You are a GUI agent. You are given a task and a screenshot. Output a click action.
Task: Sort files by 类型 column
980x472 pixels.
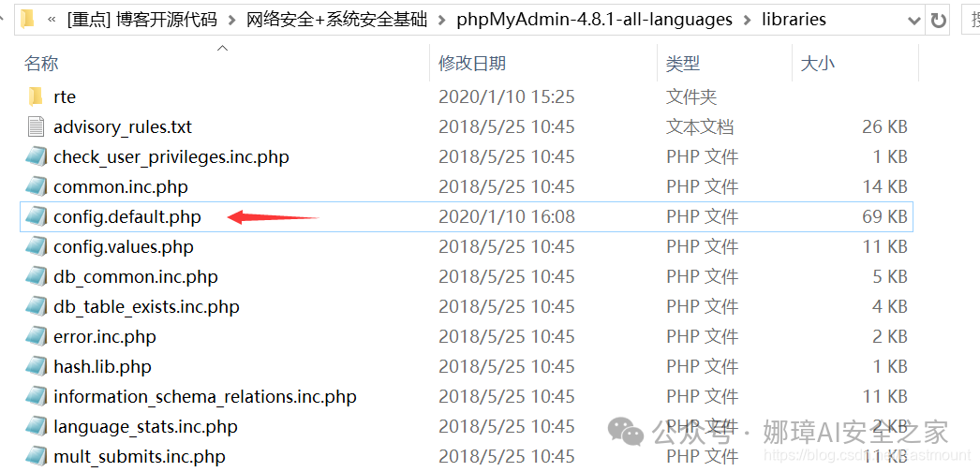pos(683,63)
